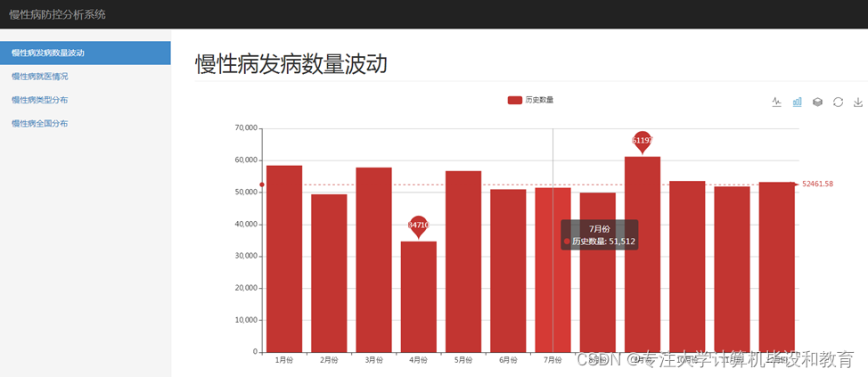Click the 60,000 y-axis label

[246, 160]
